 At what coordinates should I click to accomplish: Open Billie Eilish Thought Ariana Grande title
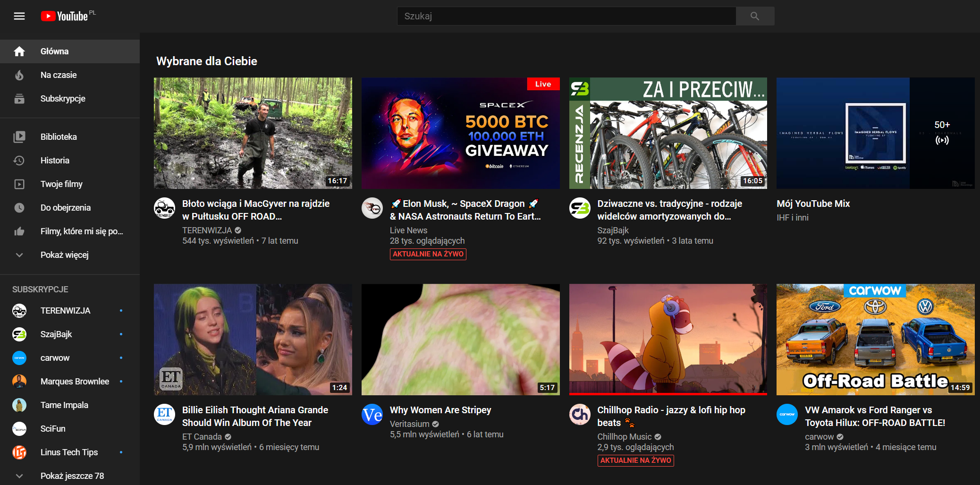click(x=255, y=417)
